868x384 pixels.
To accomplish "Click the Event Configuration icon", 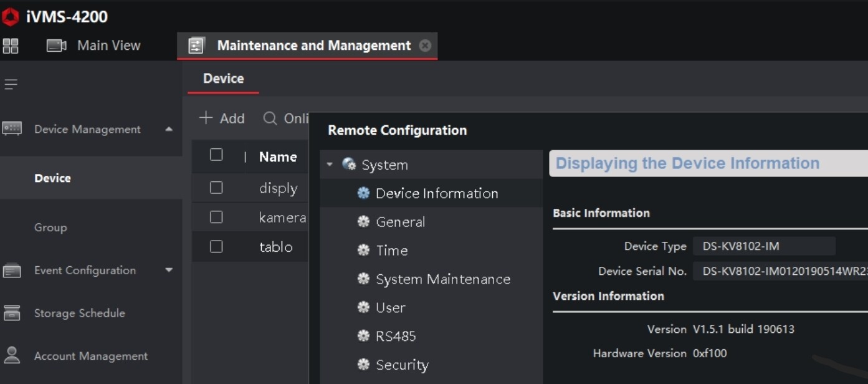I will coord(12,271).
